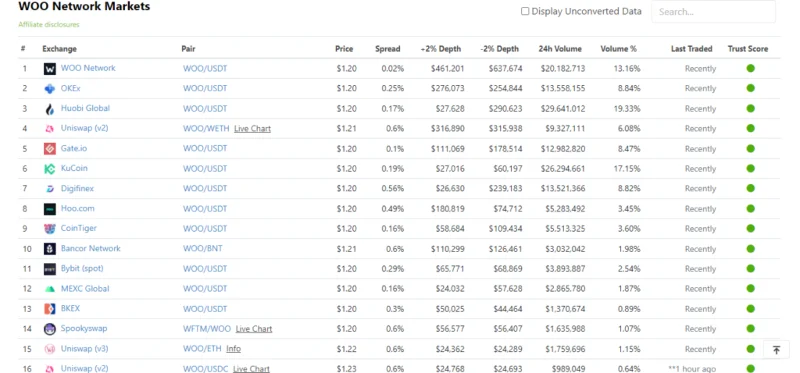Click the KuCoin logo icon
This screenshot has width=800, height=373.
coord(49,169)
